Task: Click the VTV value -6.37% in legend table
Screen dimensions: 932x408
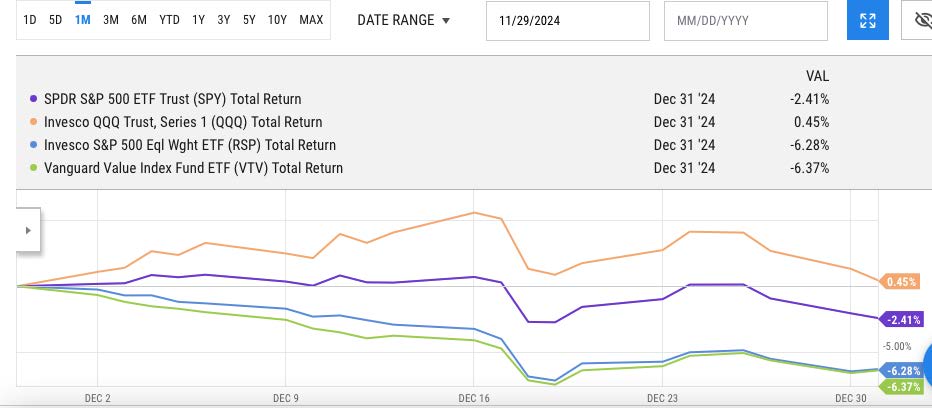Action: 810,168
